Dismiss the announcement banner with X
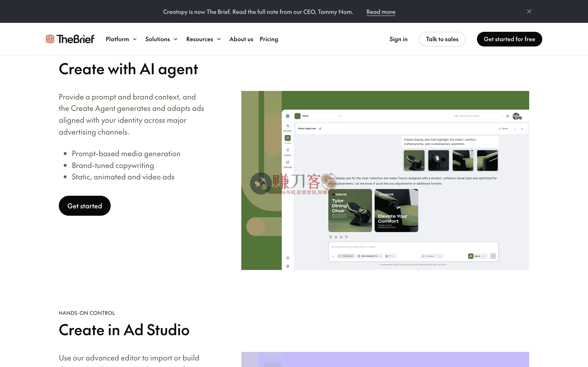 pyautogui.click(x=529, y=11)
